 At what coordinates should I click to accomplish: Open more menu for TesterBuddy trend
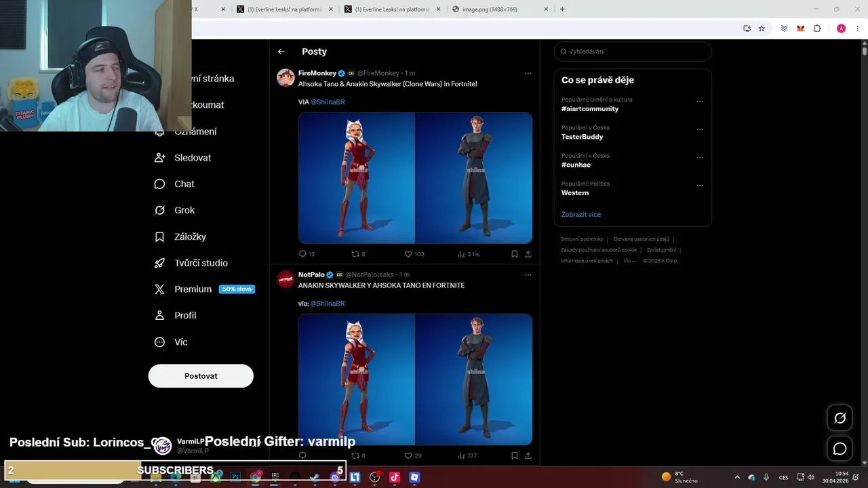(700, 129)
